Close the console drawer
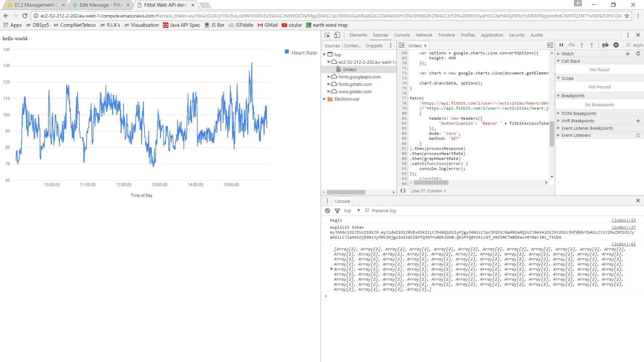The height and width of the screenshot is (362, 644). point(638,200)
